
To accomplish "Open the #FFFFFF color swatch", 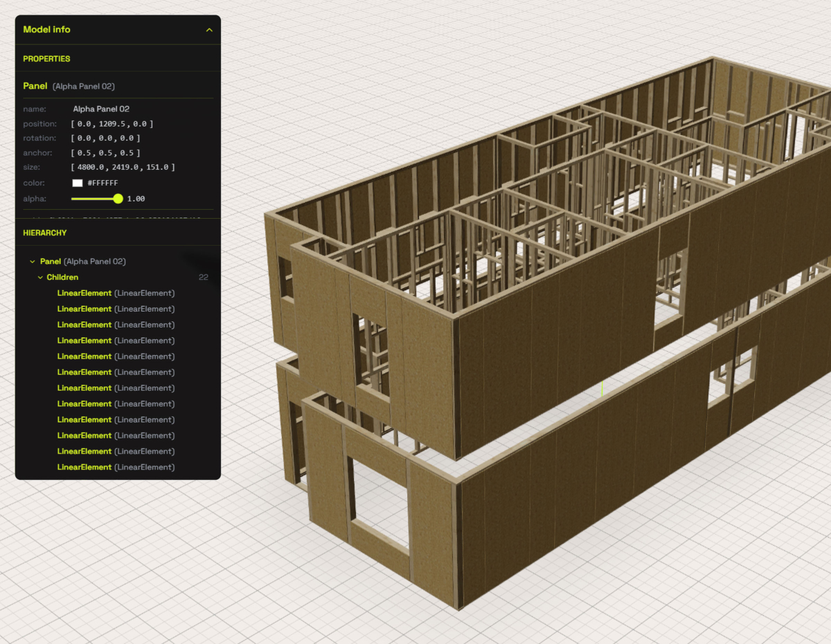I will tap(78, 183).
